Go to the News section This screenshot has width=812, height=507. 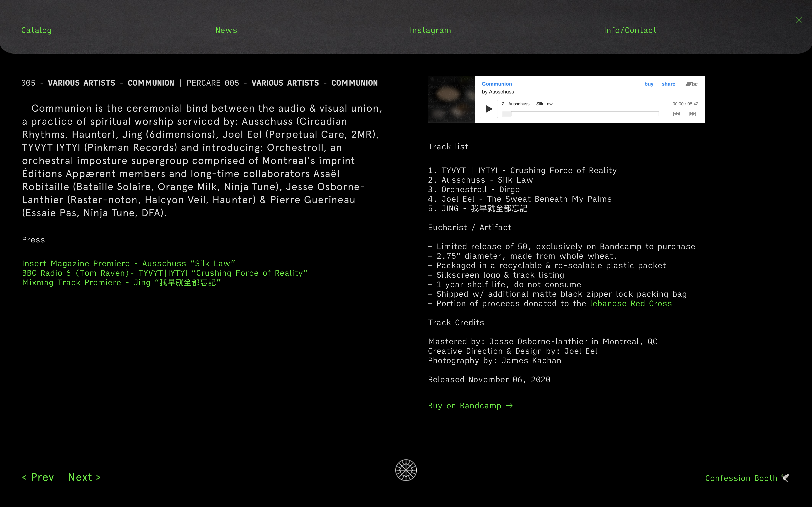coord(226,30)
